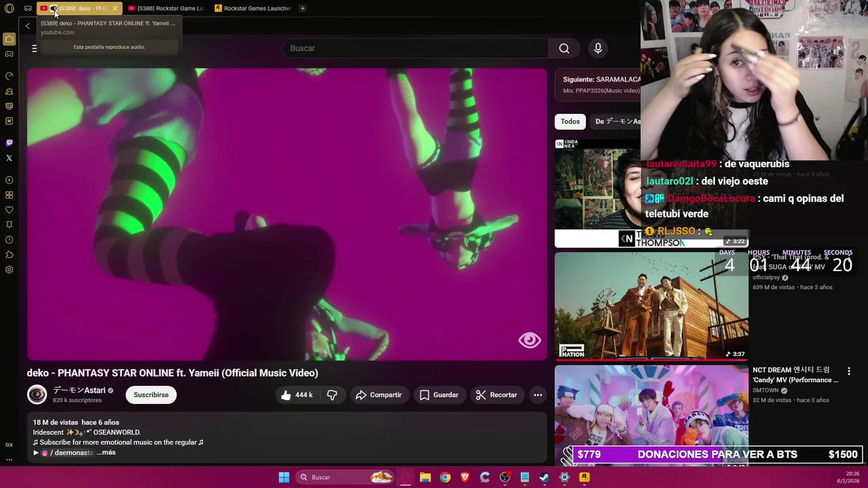Open the Windows Start button
This screenshot has width=868, height=488.
[x=284, y=477]
